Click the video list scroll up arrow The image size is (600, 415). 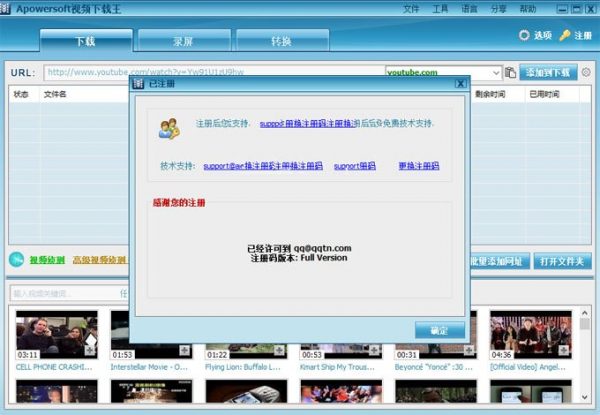(584, 313)
